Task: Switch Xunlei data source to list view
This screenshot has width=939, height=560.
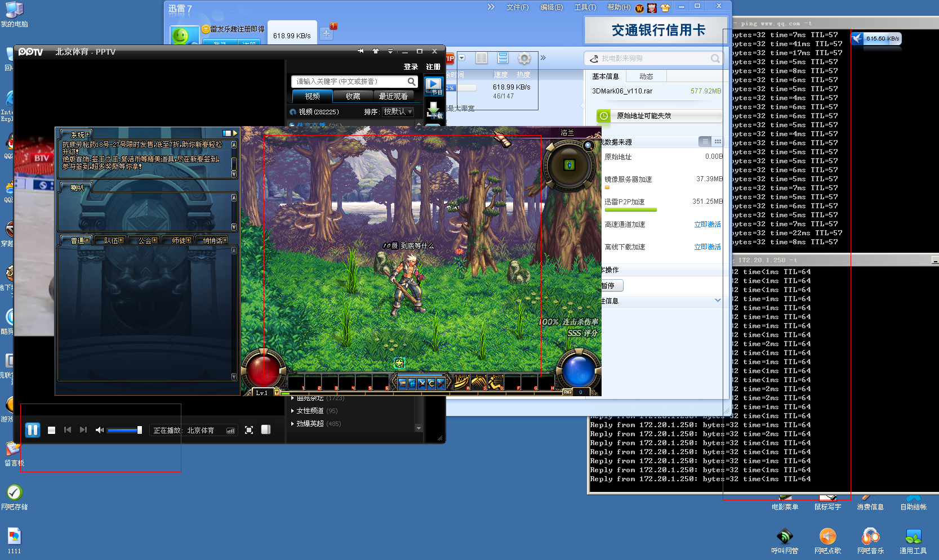Action: click(705, 142)
